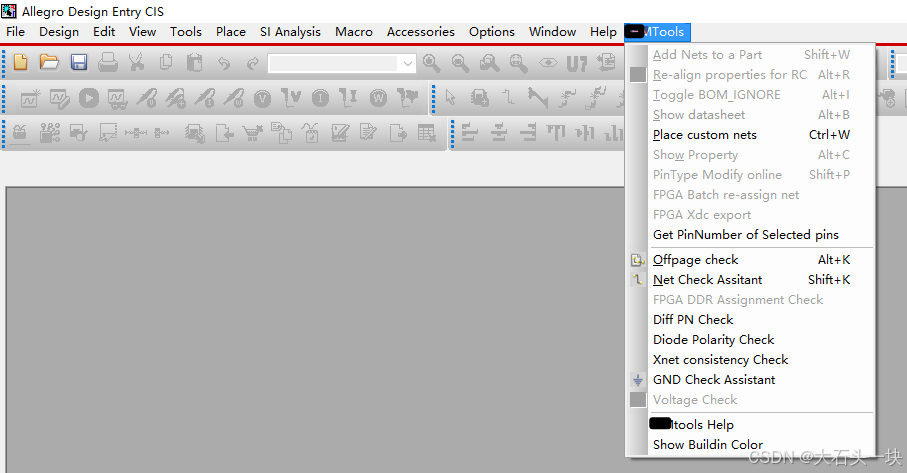Click the Paste clipboard icon

194,62
